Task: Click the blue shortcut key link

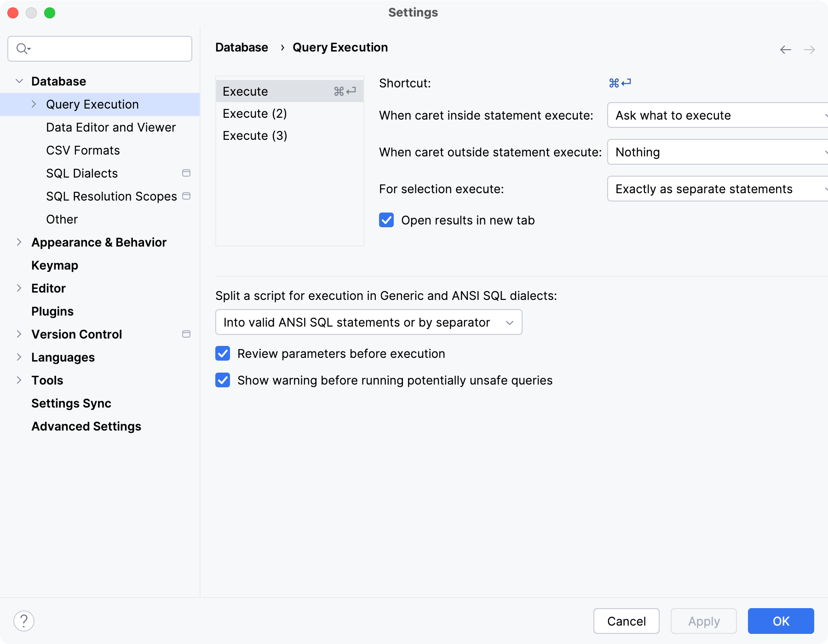Action: pyautogui.click(x=620, y=83)
